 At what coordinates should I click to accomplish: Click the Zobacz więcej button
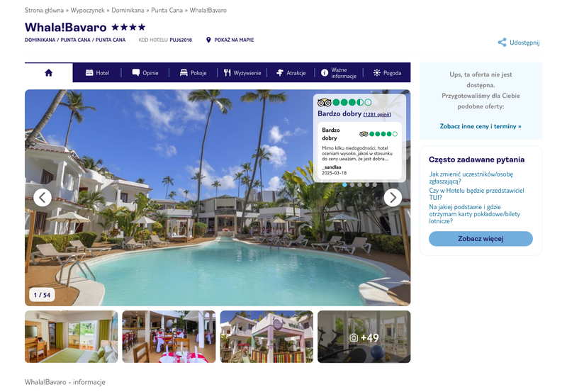pyautogui.click(x=481, y=239)
